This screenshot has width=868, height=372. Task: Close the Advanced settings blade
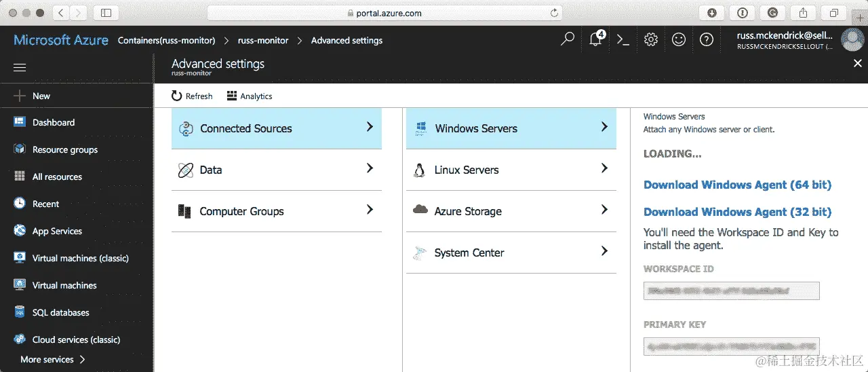coord(857,63)
